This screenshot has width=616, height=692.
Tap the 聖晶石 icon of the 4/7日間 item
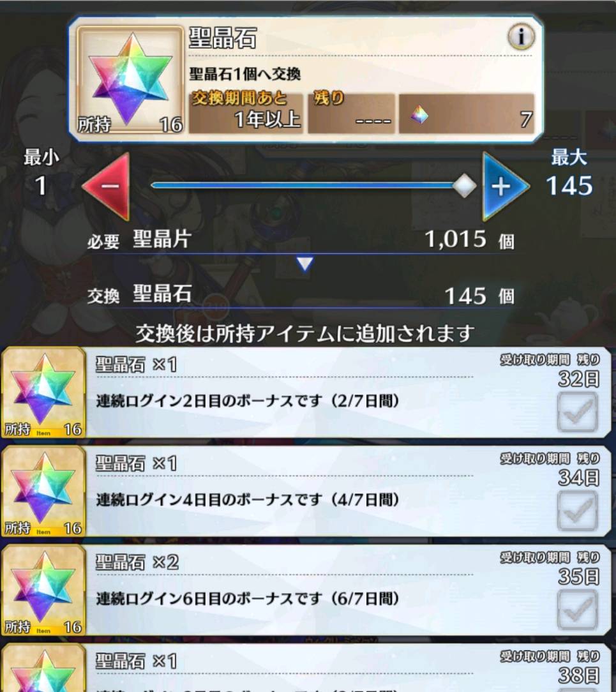(43, 491)
